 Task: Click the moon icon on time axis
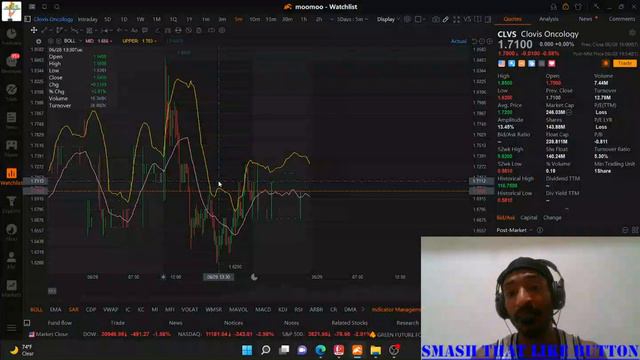254,277
